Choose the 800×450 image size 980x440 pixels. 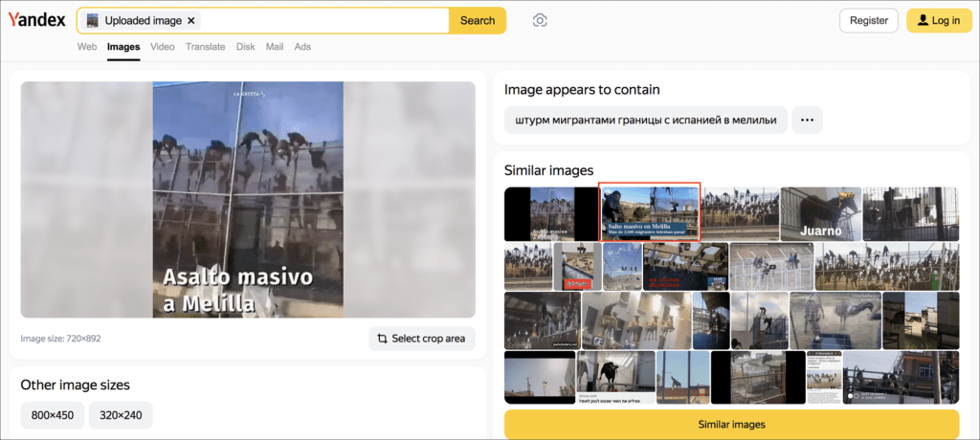pyautogui.click(x=53, y=415)
